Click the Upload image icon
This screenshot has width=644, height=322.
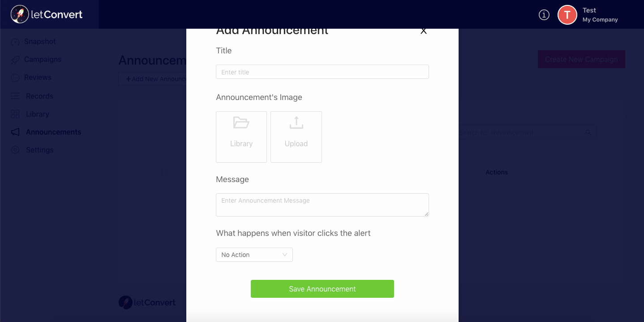(296, 122)
